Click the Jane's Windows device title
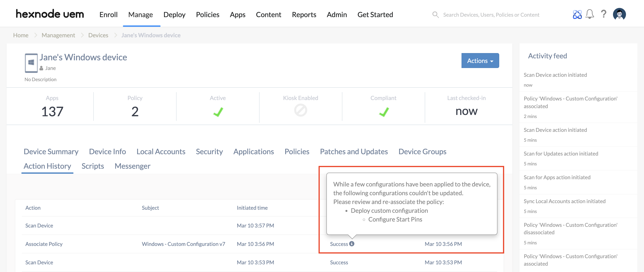This screenshot has width=644, height=272. point(83,57)
